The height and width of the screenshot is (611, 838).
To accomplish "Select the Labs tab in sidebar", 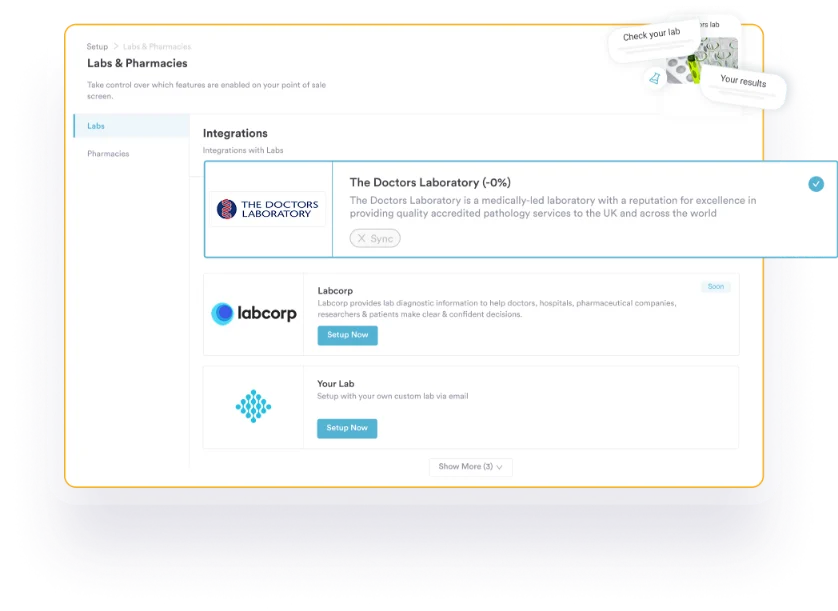I will (x=96, y=126).
